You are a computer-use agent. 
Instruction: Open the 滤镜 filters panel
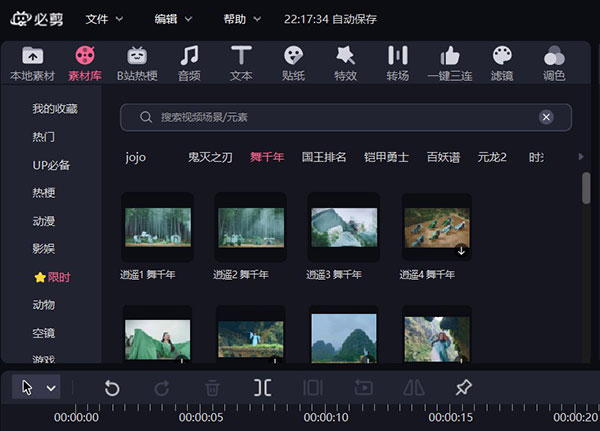502,63
